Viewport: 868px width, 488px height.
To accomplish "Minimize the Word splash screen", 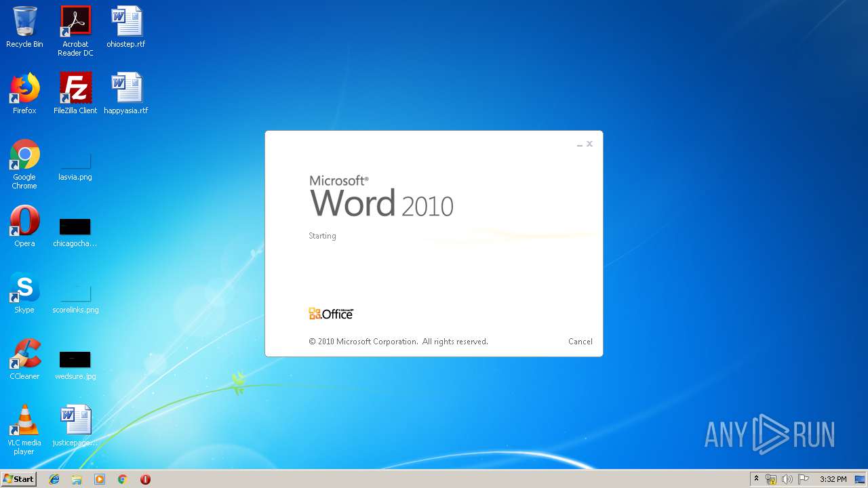I will [580, 144].
